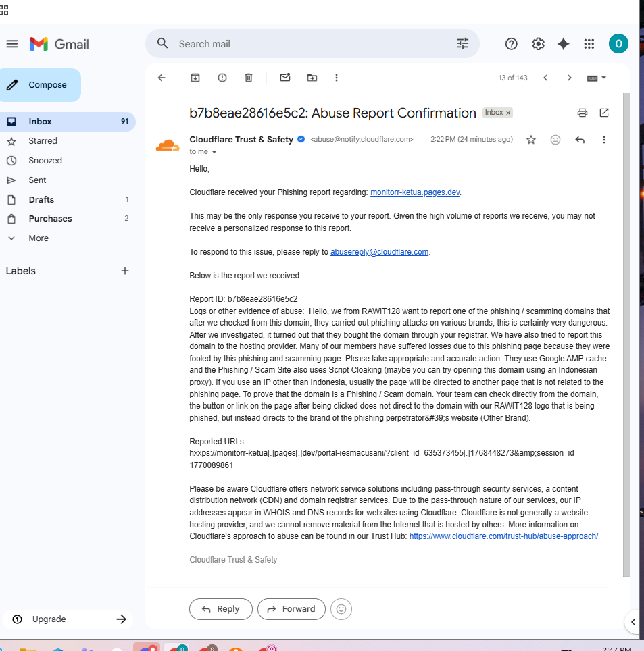This screenshot has height=651, width=644.
Task: Open the Inbox folder
Action: tap(68, 122)
